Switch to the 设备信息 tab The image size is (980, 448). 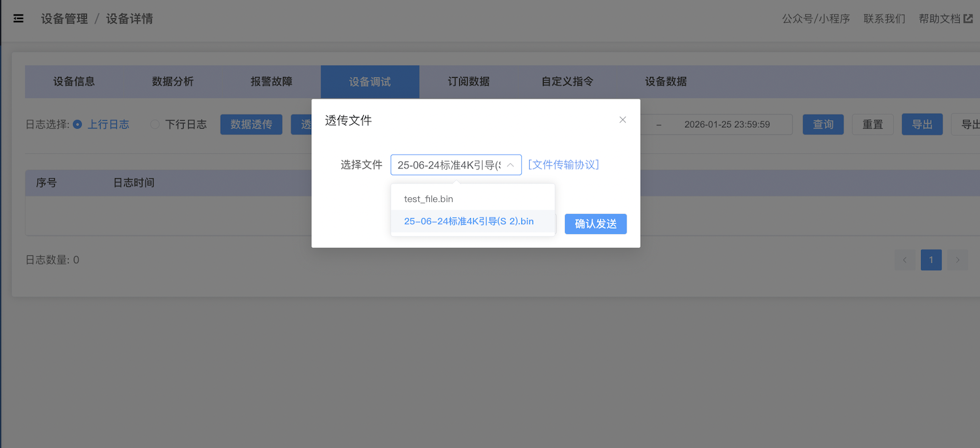(74, 82)
